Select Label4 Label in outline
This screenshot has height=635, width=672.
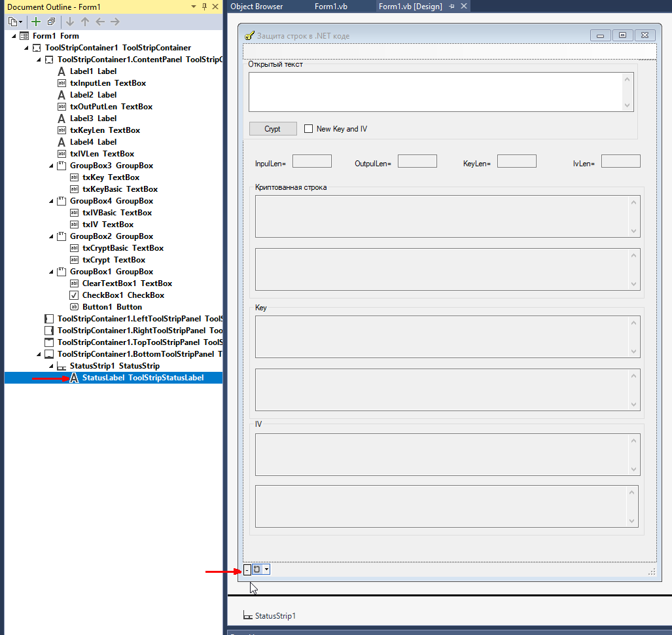coord(93,142)
